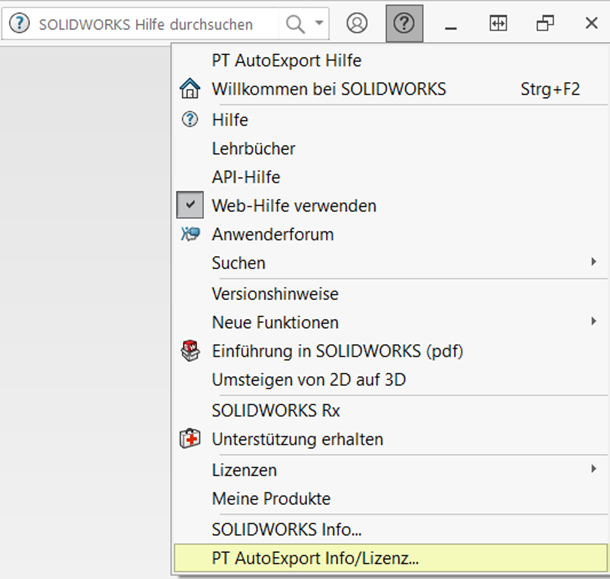Select PT AutoExport Info/Lizenz...
The image size is (610, 579).
pos(391,558)
